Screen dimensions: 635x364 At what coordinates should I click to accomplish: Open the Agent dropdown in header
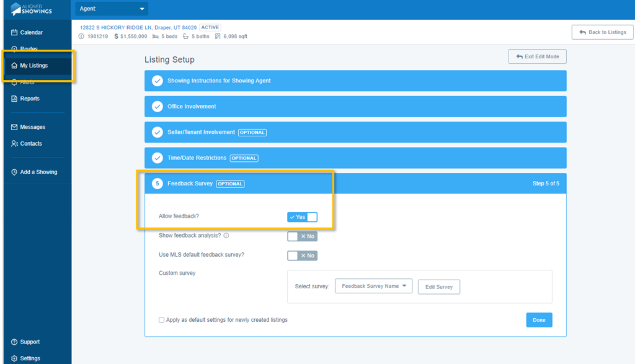tap(112, 9)
